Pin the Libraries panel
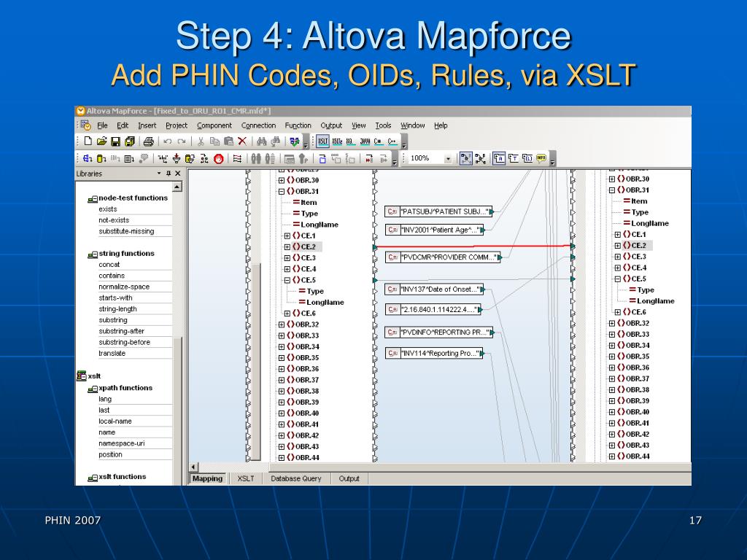The width and height of the screenshot is (747, 560). 169,174
